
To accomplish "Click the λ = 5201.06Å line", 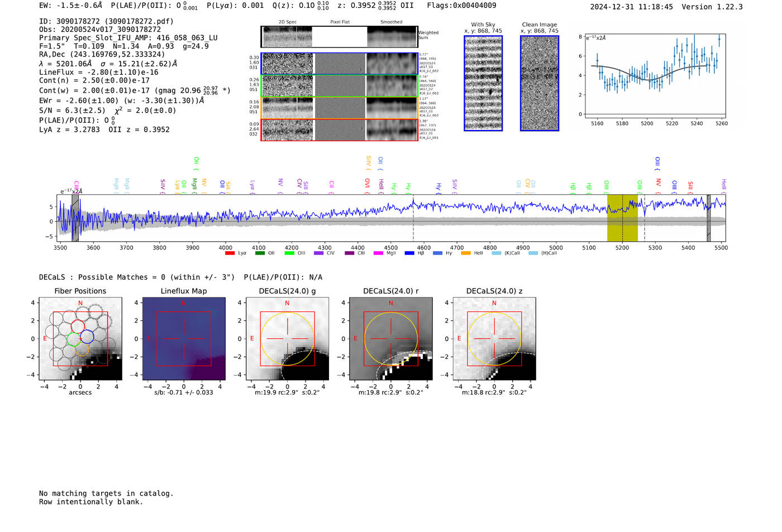I will tap(108, 63).
